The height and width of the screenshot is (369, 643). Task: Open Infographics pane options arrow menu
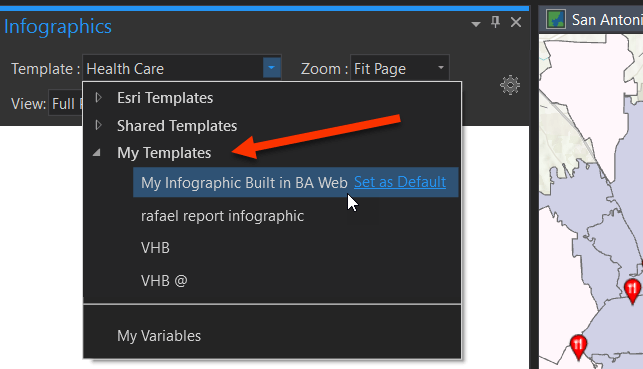tap(476, 24)
